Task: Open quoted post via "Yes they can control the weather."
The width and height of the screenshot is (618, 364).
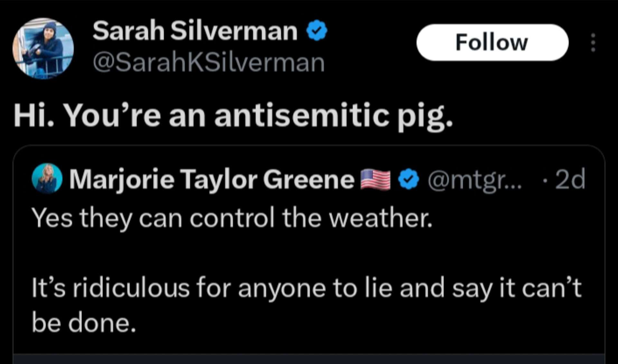Action: [x=232, y=218]
